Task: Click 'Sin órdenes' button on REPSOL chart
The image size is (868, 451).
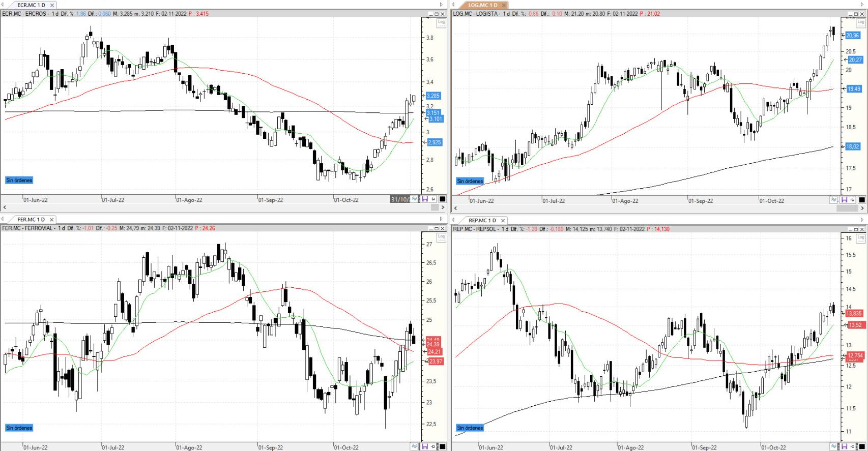Action: click(470, 428)
